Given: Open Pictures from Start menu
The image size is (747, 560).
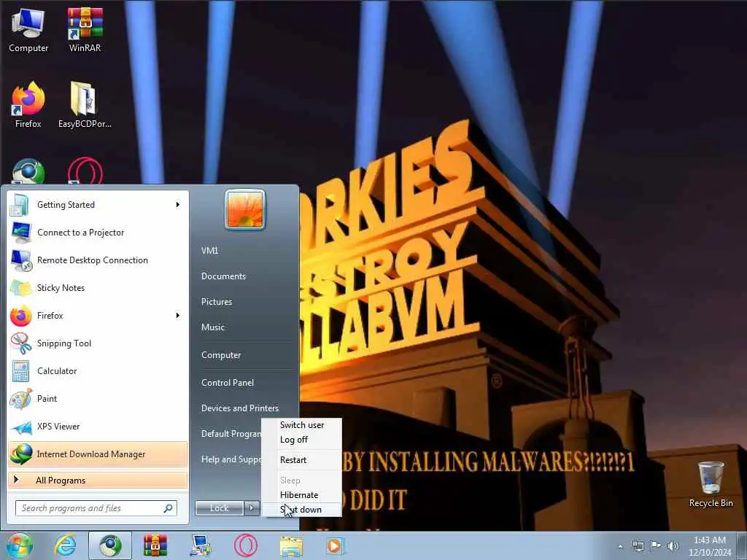Looking at the screenshot, I should (x=217, y=302).
